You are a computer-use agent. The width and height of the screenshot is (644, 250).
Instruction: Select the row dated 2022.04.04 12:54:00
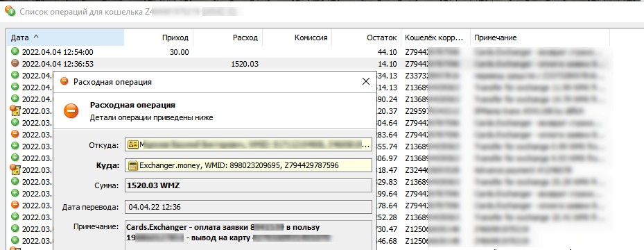click(x=308, y=51)
